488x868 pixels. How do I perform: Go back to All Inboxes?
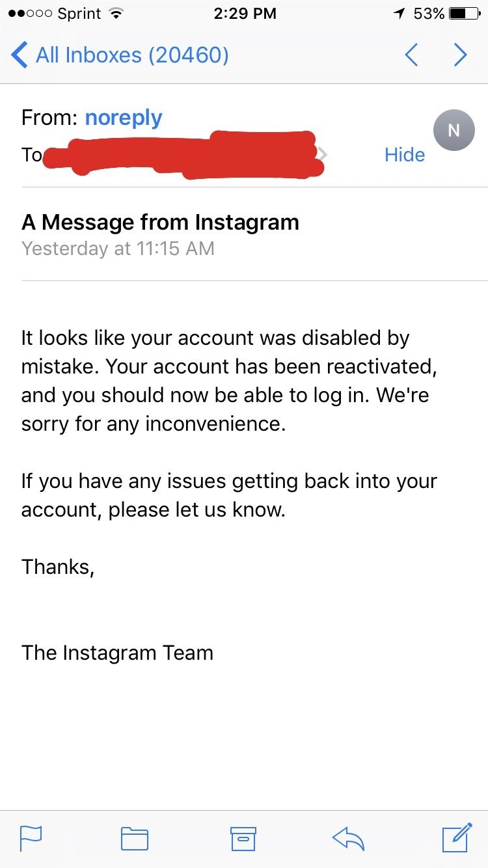click(120, 55)
